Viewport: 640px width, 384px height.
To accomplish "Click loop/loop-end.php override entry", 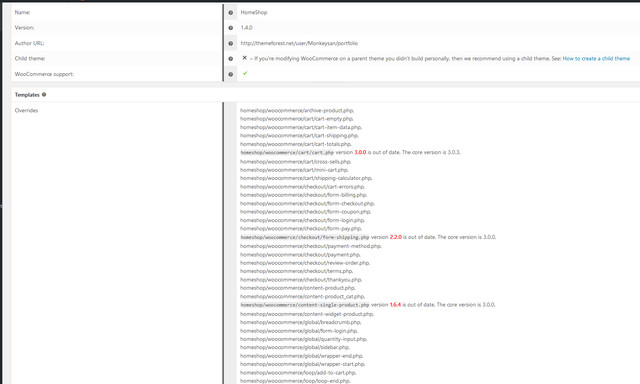I will tap(296, 381).
